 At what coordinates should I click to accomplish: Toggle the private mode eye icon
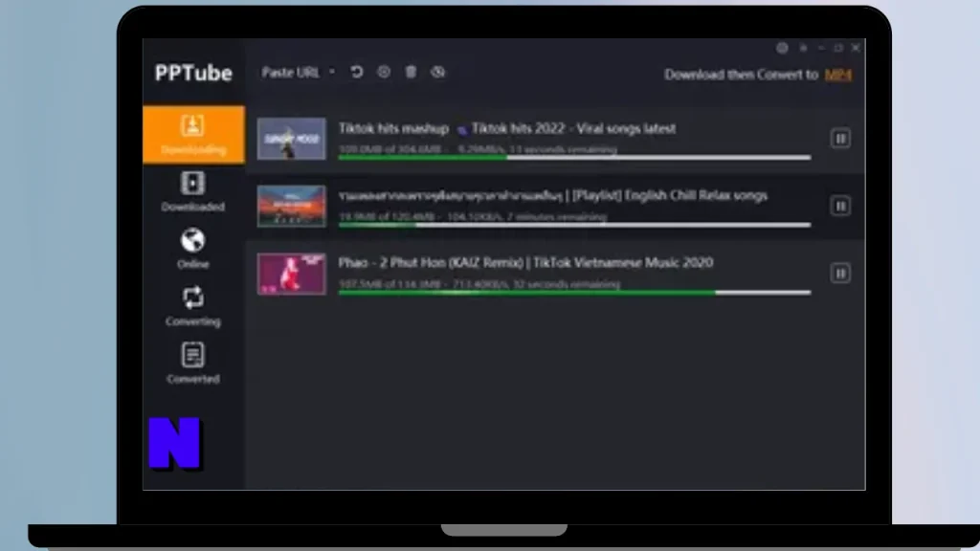pos(438,73)
